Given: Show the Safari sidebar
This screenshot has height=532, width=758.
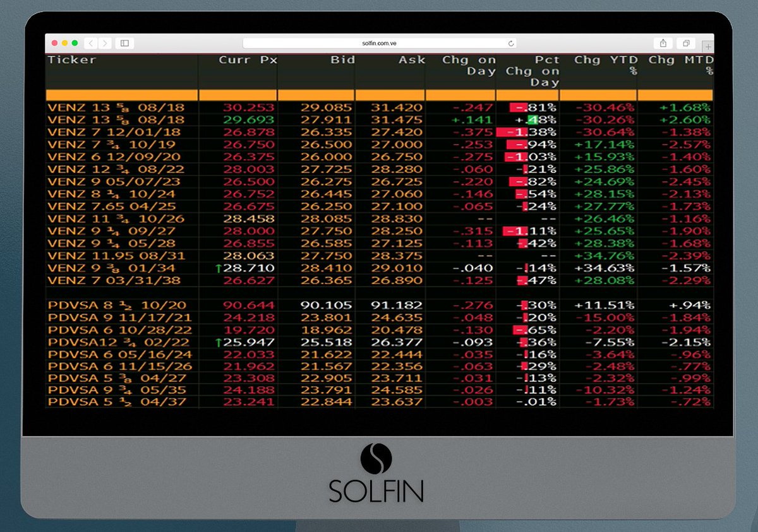Looking at the screenshot, I should click(124, 43).
